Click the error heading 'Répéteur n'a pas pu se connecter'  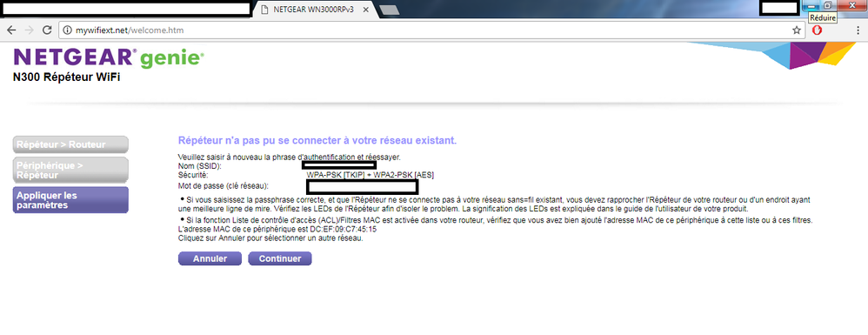click(x=317, y=141)
